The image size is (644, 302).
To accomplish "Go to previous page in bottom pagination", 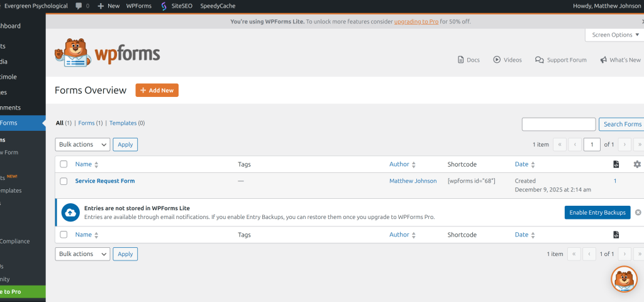I will pos(589,254).
